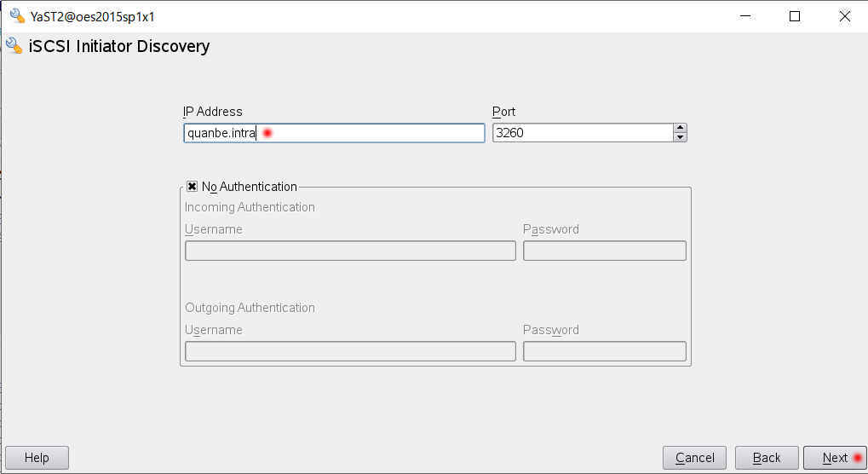The width and height of the screenshot is (868, 474).
Task: Click the Outgoing Authentication Password field
Action: (x=605, y=351)
